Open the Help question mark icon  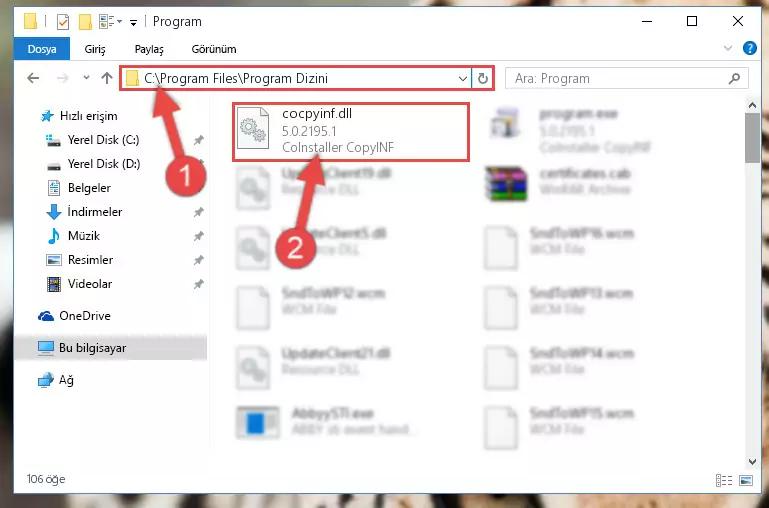(749, 48)
